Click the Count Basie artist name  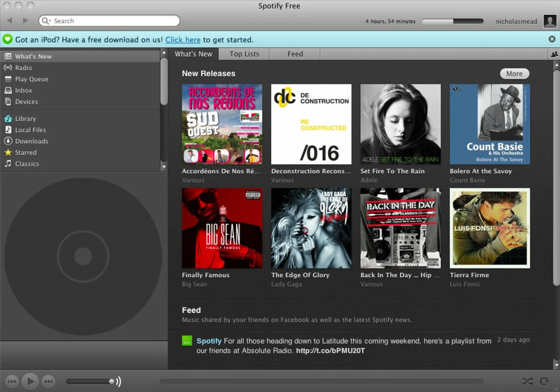[467, 180]
